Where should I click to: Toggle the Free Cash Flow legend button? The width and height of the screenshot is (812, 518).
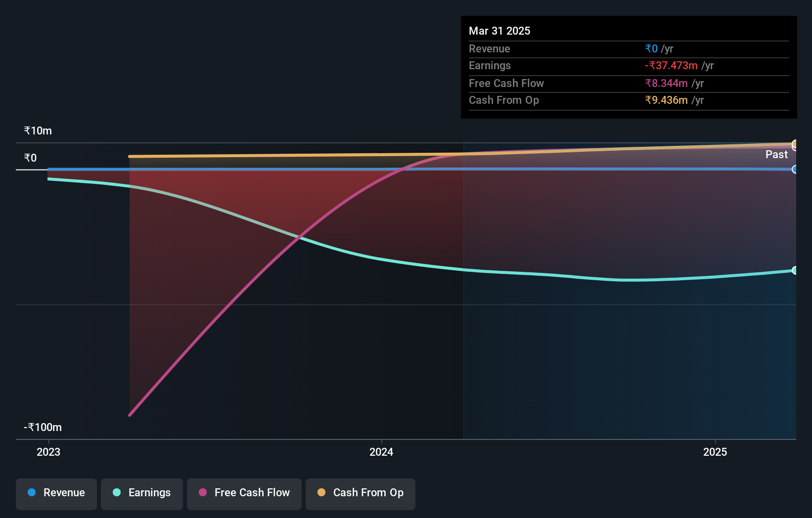click(244, 494)
